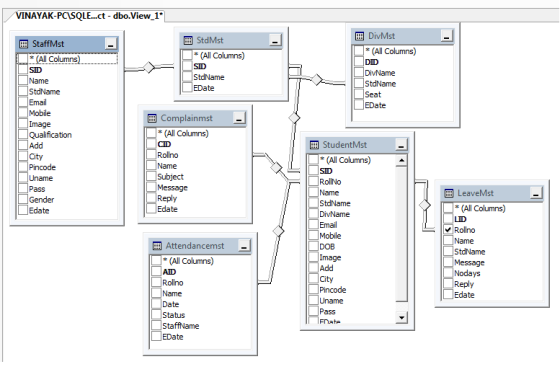Uncheck Rollno column in LeaveMst
The height and width of the screenshot is (372, 560).
448,230
